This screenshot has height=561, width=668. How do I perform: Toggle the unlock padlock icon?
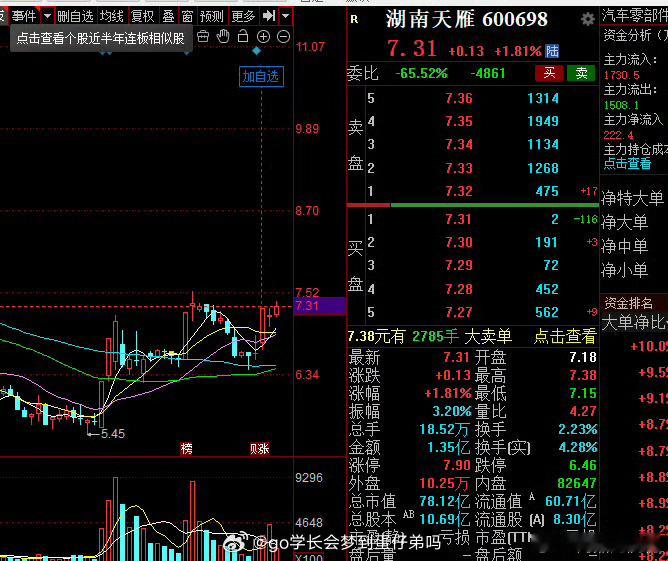click(243, 36)
